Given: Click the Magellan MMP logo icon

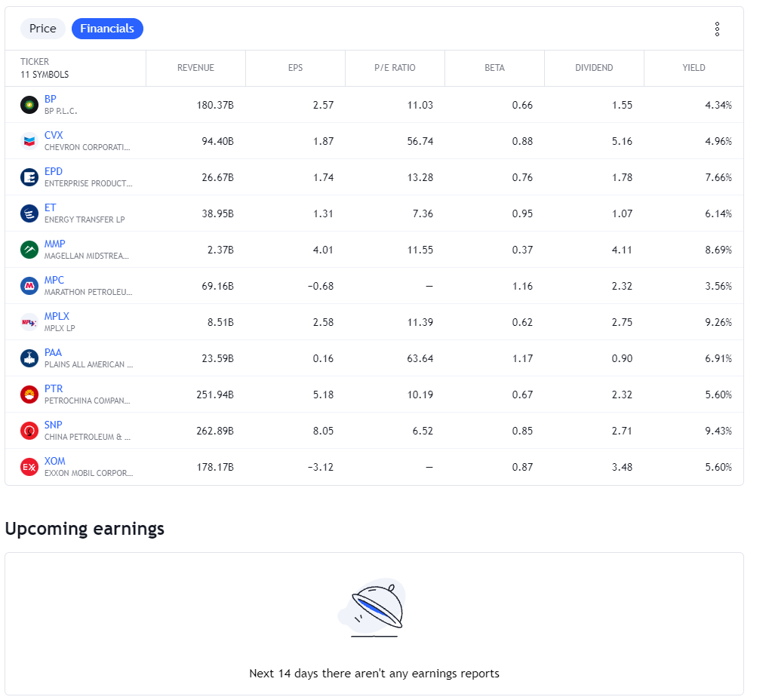Looking at the screenshot, I should click(29, 250).
